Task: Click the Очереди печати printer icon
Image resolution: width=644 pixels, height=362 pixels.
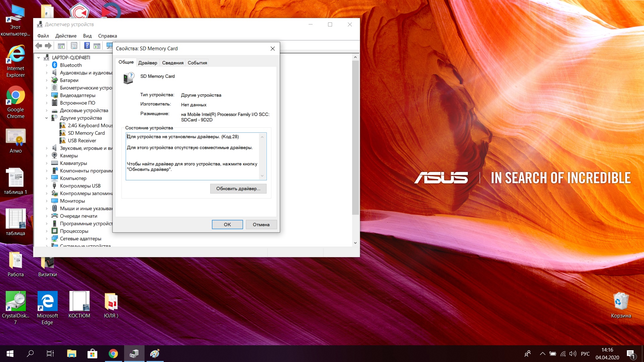Action: [54, 216]
